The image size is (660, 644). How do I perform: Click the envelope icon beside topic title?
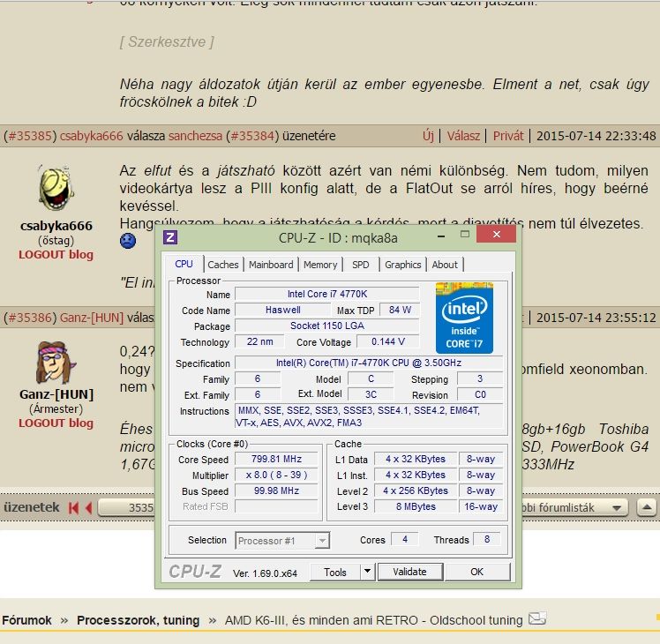click(x=537, y=618)
